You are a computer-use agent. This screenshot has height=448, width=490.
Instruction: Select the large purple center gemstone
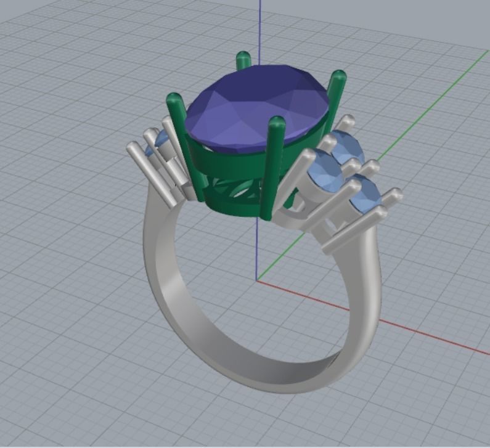click(x=258, y=108)
